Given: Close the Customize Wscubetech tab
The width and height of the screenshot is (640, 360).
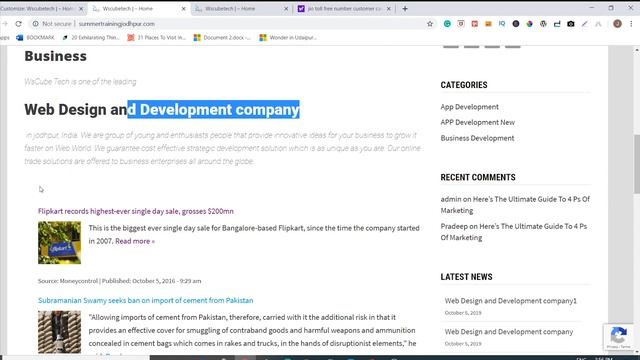Looking at the screenshot, I should [81, 9].
